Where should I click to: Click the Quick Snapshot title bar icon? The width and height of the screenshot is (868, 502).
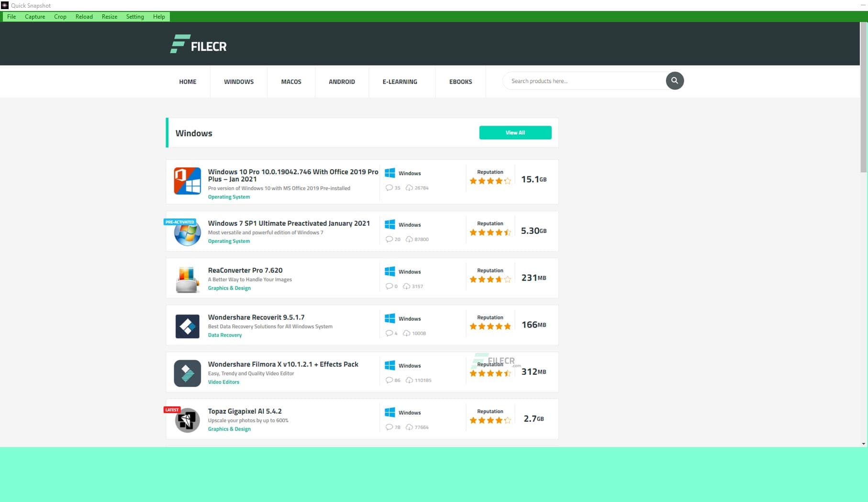tap(5, 5)
